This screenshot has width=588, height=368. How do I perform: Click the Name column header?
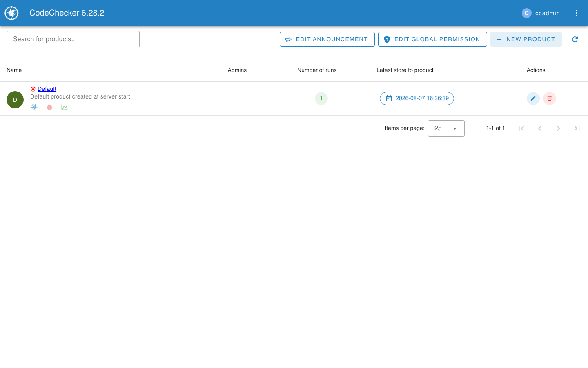14,70
